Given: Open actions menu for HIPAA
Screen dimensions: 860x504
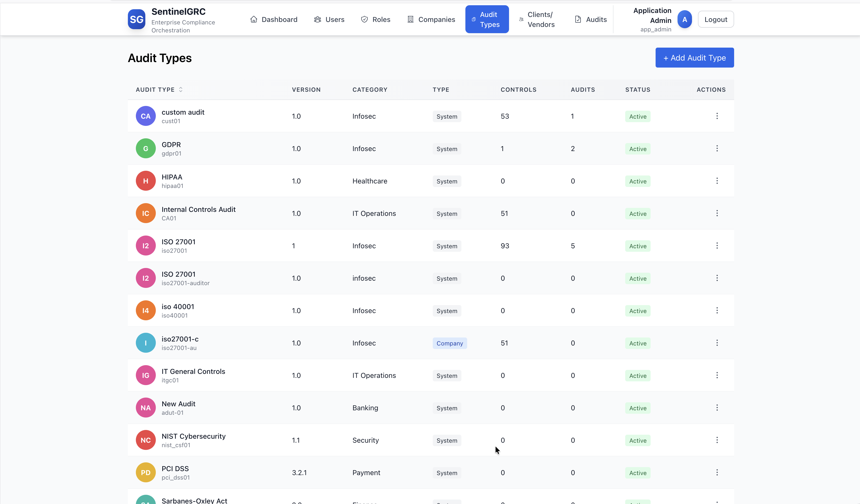Looking at the screenshot, I should (x=717, y=181).
